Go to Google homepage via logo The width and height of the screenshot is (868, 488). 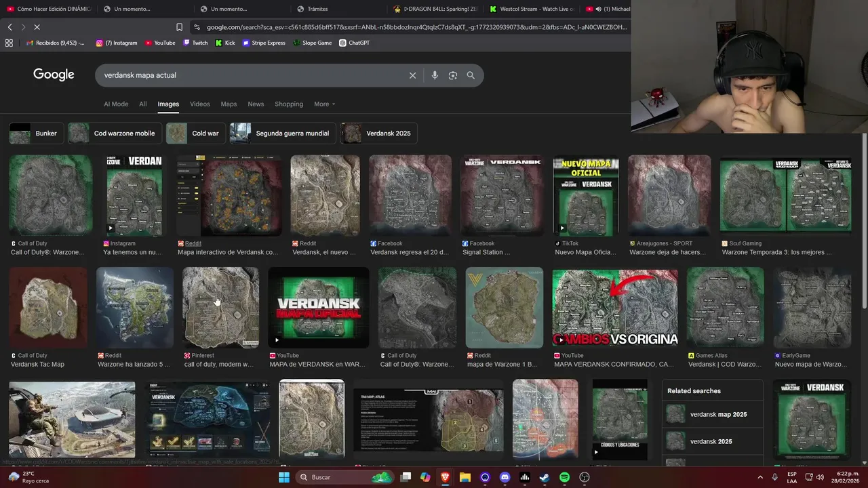54,75
